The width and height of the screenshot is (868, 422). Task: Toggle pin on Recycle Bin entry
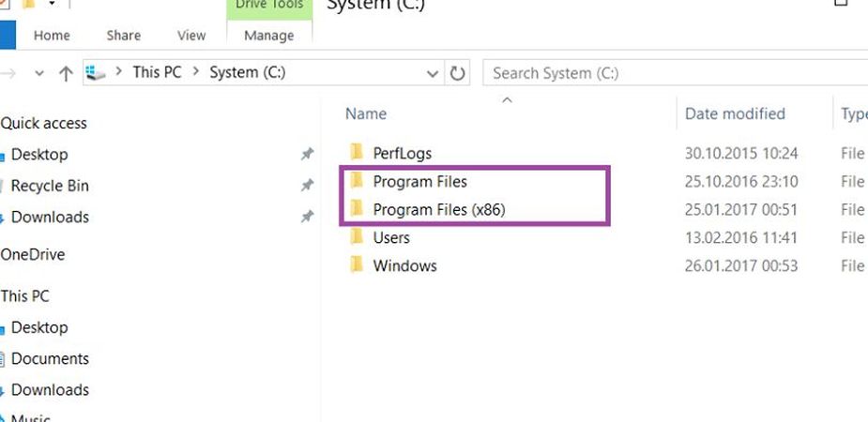[307, 186]
